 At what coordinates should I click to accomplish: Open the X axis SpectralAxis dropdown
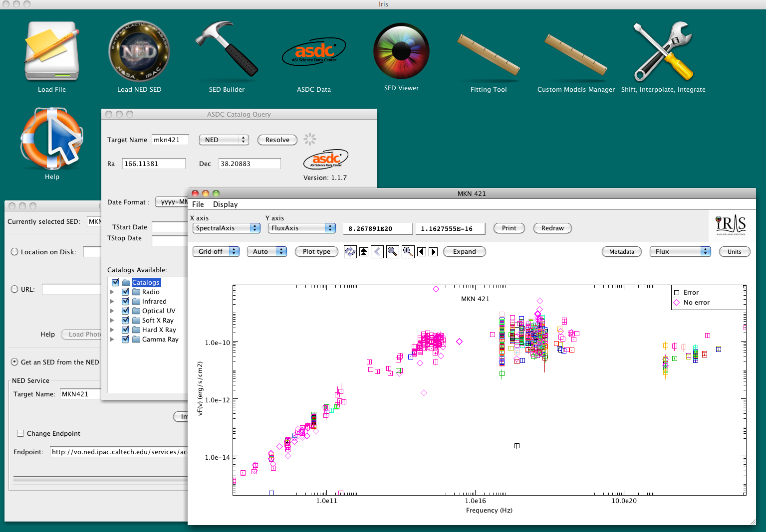(227, 228)
